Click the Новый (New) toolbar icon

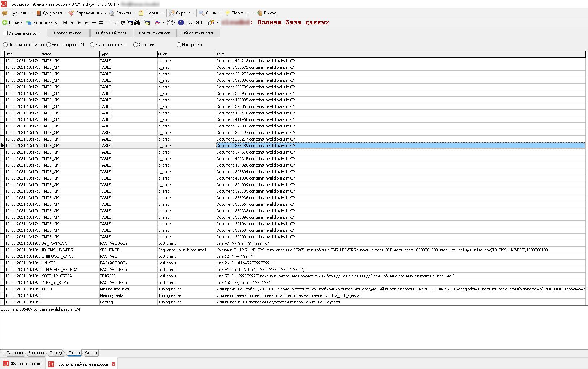[x=5, y=22]
